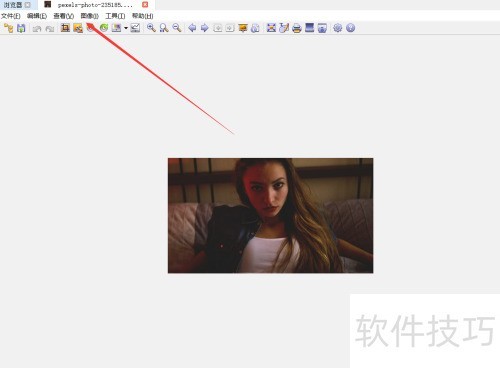The image size is (500, 368).
Task: Click the first page navigation icon
Action: 218,28
